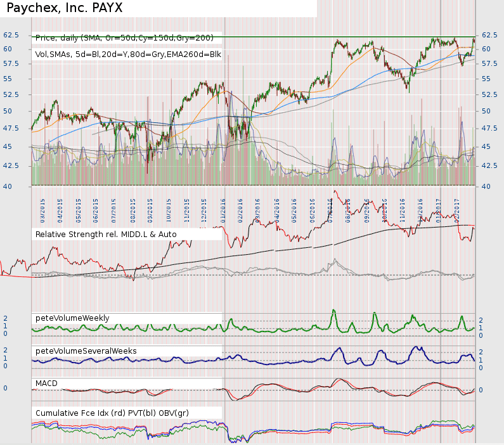Click the 40 value on the right price axis
Viewport: 504px width, 445px height.
tap(486, 186)
